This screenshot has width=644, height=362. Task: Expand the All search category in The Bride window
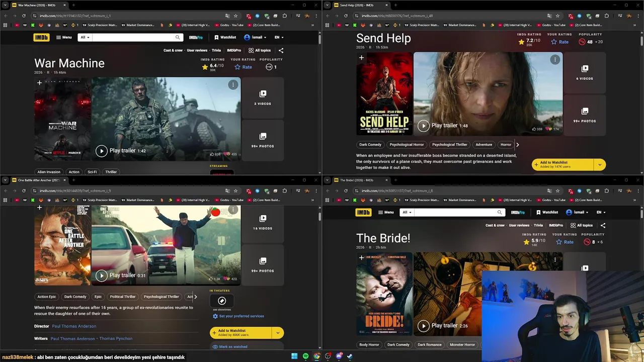(x=407, y=212)
